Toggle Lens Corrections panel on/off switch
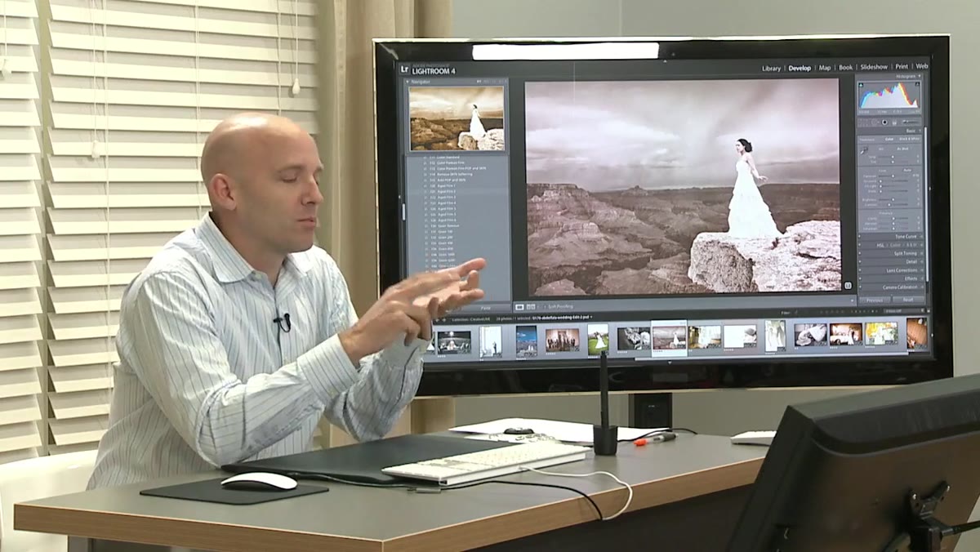The image size is (980, 552). (859, 270)
